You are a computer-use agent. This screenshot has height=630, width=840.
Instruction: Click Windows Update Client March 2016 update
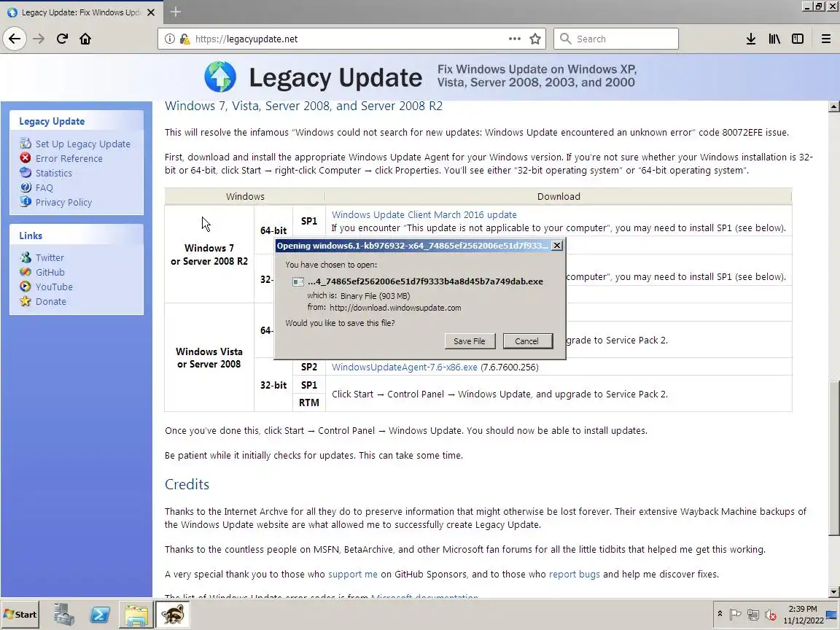coord(424,214)
